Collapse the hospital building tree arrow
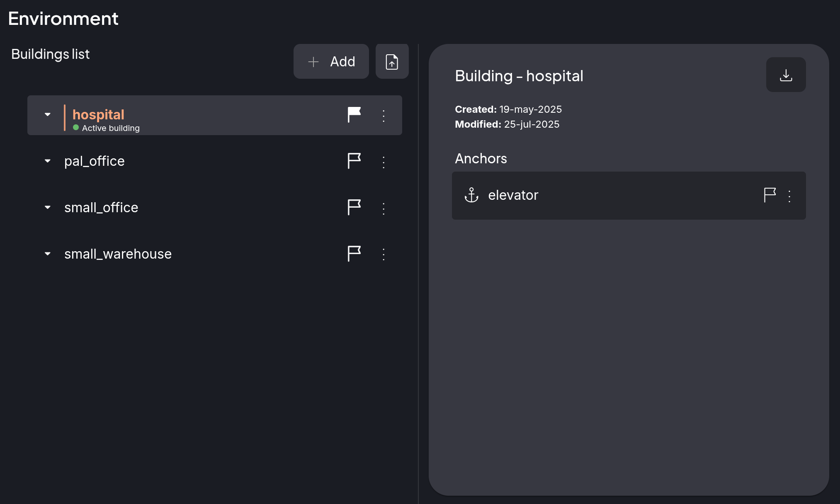The image size is (840, 504). 48,114
